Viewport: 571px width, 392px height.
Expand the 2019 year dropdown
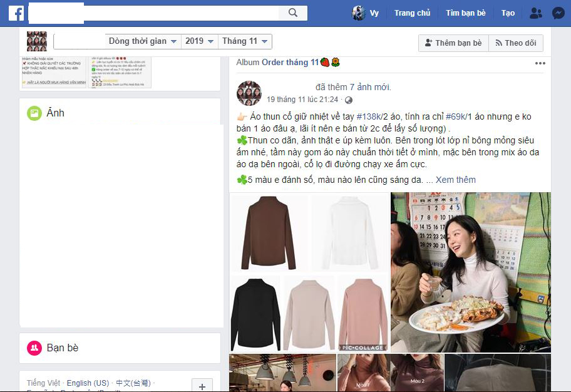click(x=199, y=41)
